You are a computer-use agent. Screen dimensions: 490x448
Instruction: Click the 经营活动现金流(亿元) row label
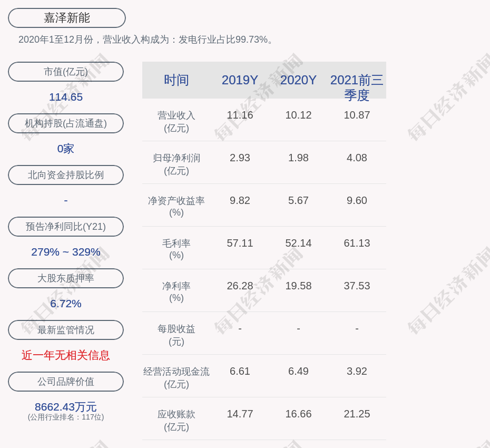pyautogui.click(x=177, y=378)
